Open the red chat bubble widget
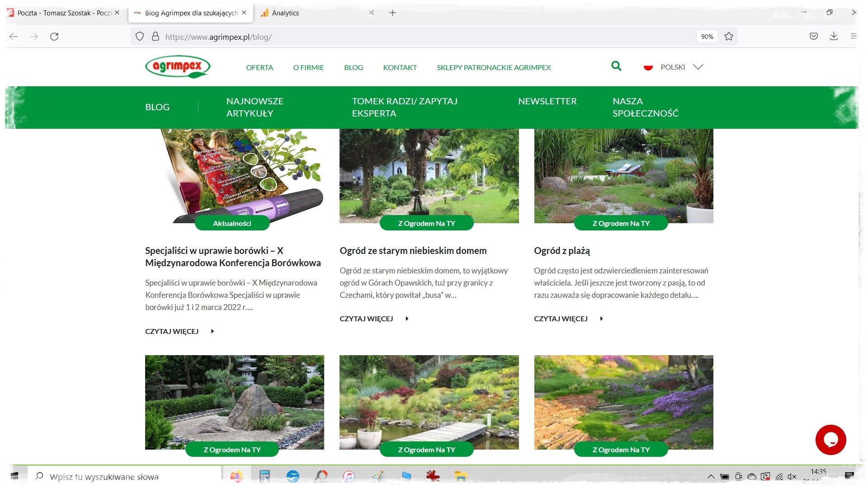This screenshot has width=868, height=488. pos(830,439)
